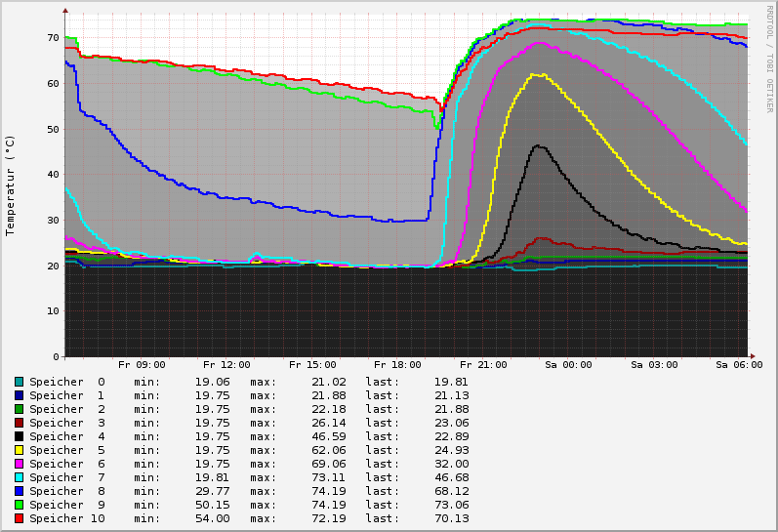Select the Fr 18:00 time axis label
The image size is (778, 532).
coord(397,365)
